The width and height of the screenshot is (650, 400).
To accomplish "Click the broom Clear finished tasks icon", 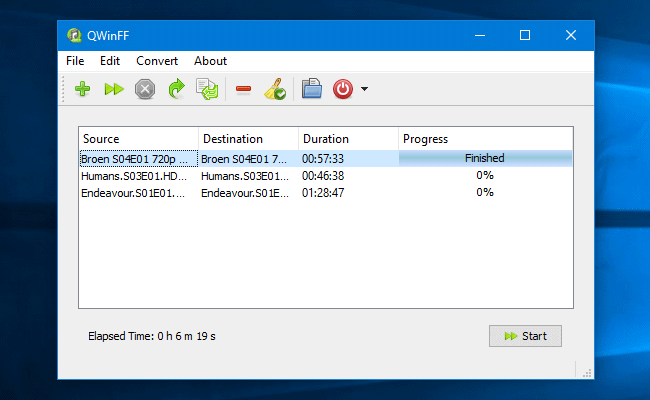I will [275, 89].
